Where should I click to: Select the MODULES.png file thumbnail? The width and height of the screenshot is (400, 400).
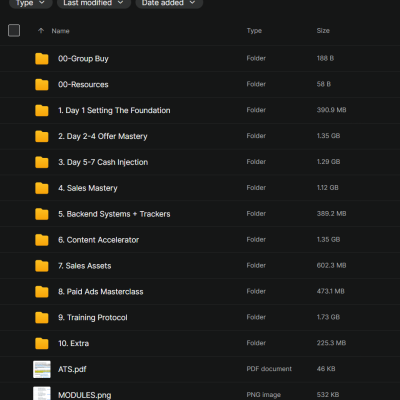(x=42, y=394)
